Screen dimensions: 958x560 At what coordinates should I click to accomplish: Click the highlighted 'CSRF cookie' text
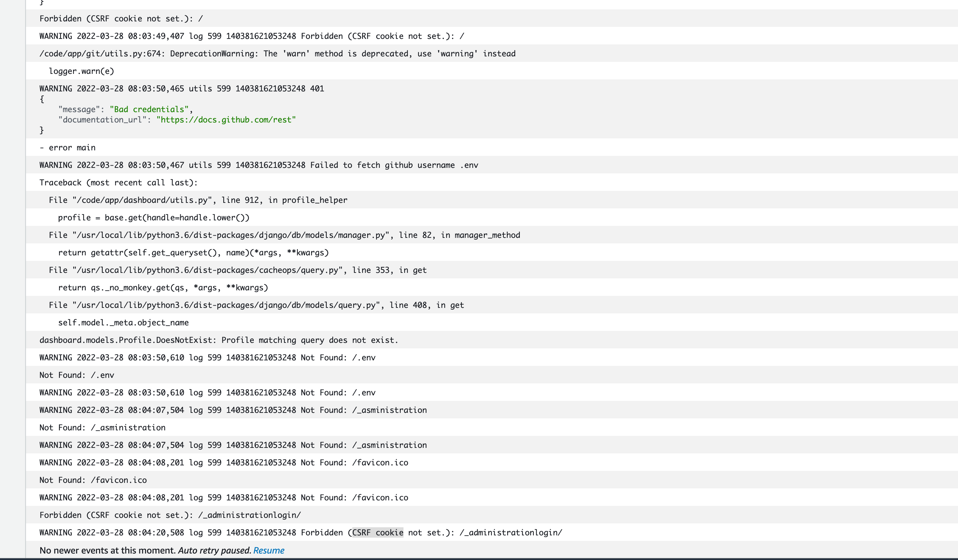378,532
